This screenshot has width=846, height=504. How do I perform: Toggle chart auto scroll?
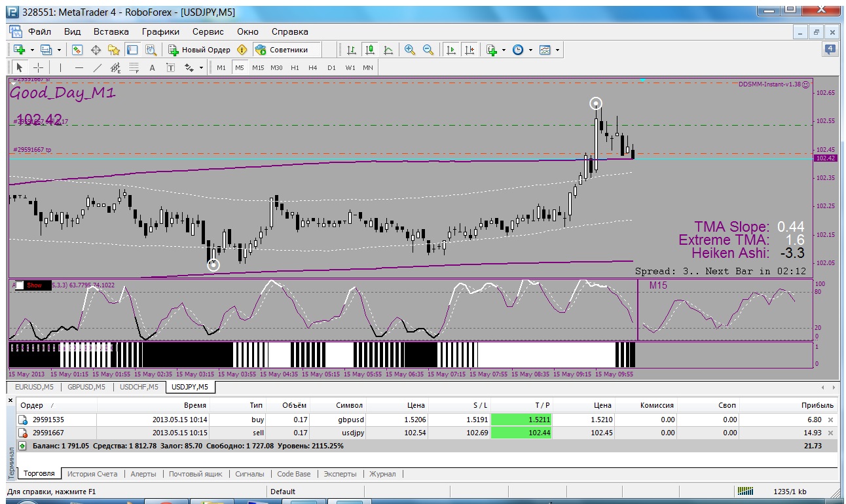tap(451, 50)
